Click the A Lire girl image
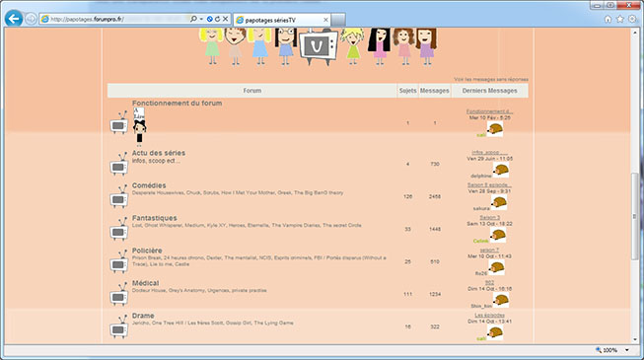The height and width of the screenshot is (360, 644). [x=139, y=127]
